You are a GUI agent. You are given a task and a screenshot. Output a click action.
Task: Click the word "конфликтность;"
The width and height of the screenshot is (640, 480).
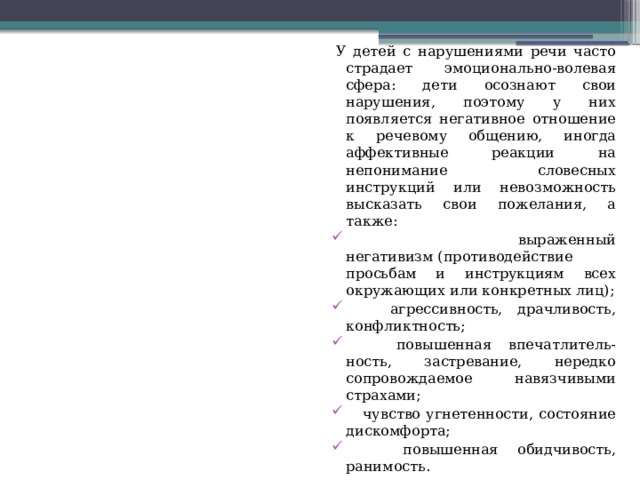pos(405,327)
